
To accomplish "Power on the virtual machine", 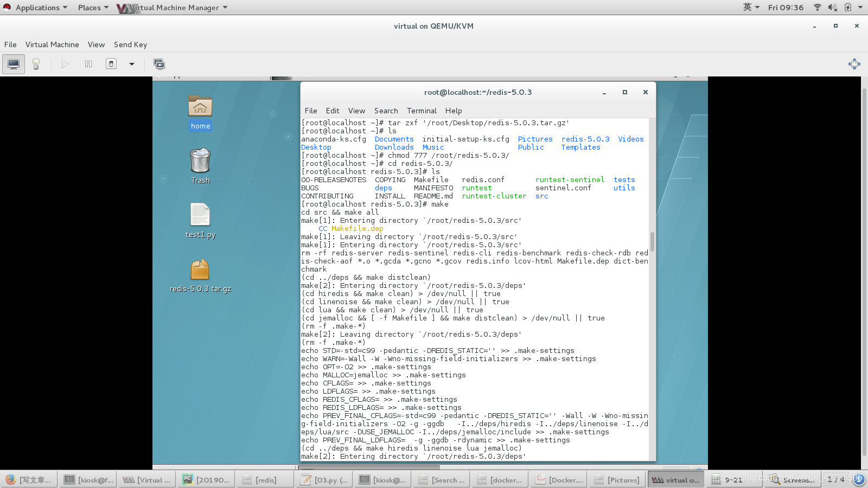I will click(65, 64).
